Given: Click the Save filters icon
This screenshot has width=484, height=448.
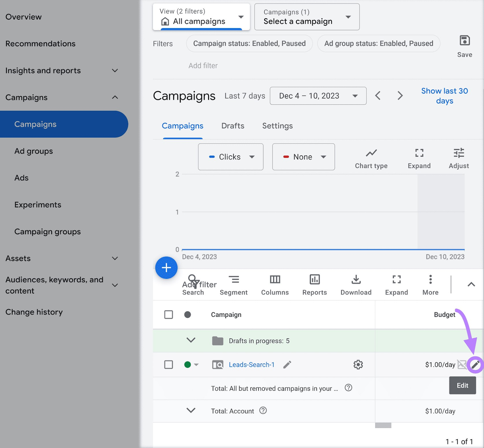Looking at the screenshot, I should click(464, 41).
